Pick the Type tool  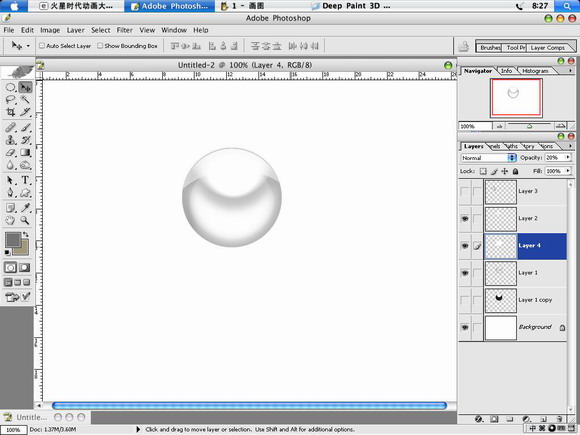tap(25, 180)
